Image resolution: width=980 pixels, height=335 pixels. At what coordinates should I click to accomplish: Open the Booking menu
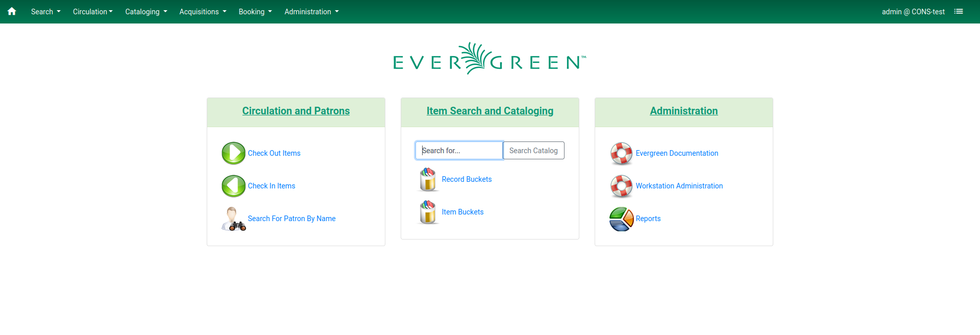pos(255,11)
